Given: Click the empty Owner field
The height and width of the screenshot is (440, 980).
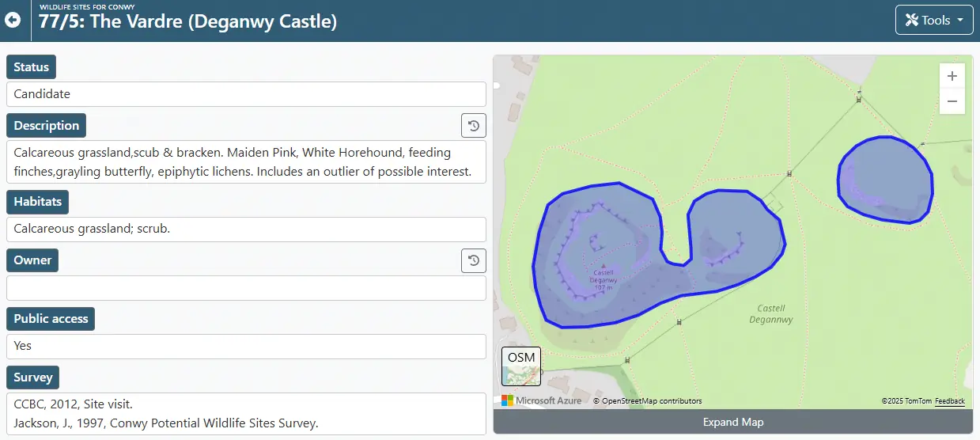Looking at the screenshot, I should [x=246, y=288].
